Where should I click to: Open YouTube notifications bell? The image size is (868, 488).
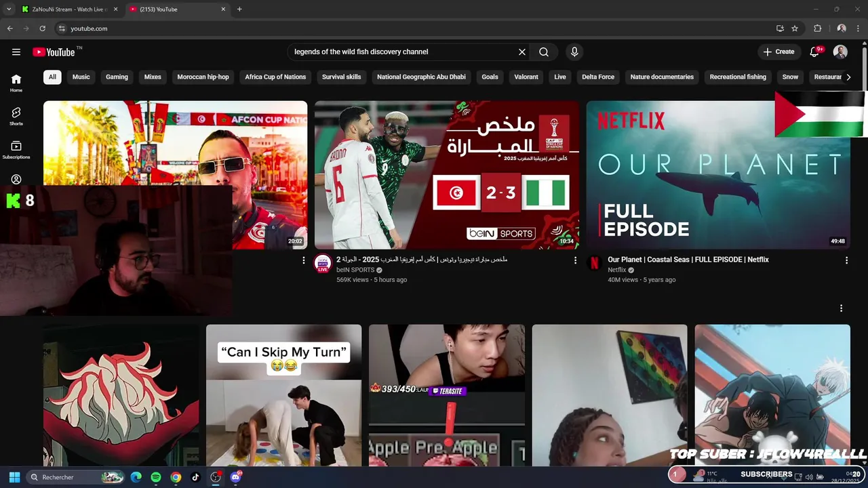(x=815, y=52)
